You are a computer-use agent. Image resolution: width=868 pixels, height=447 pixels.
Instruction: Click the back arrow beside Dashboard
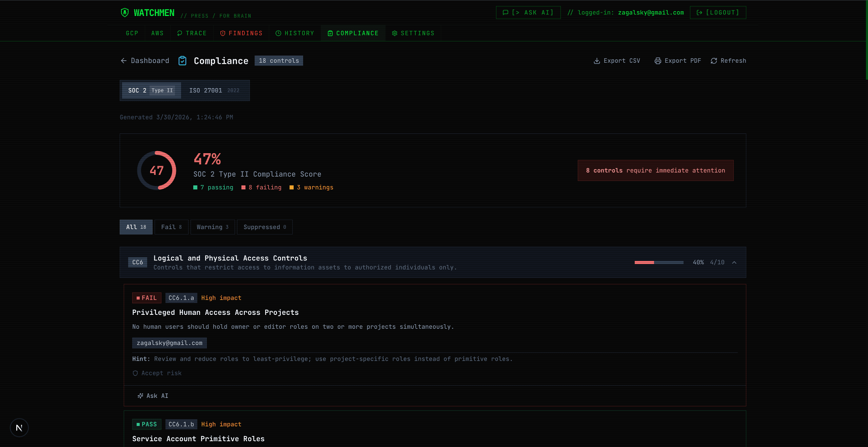pyautogui.click(x=124, y=61)
